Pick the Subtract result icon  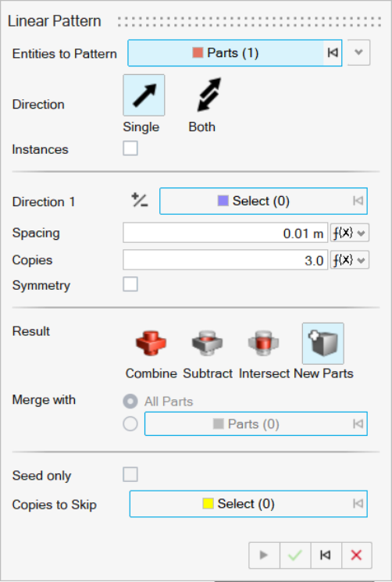point(207,343)
